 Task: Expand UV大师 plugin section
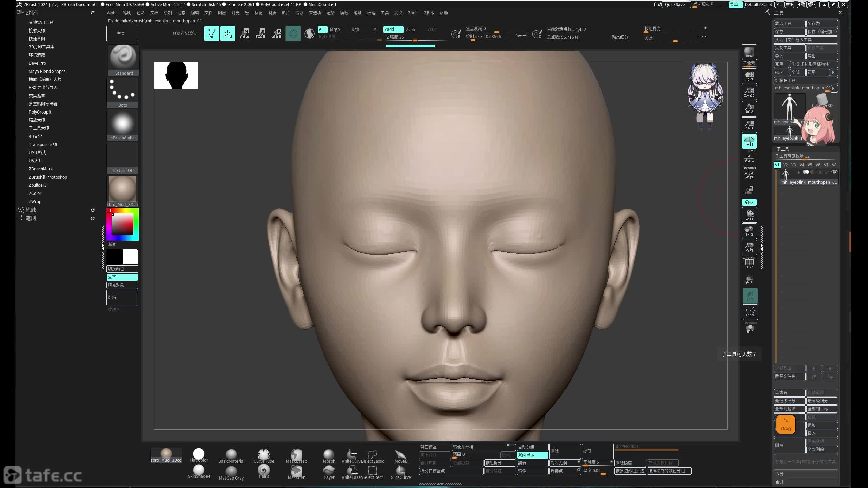coord(36,161)
